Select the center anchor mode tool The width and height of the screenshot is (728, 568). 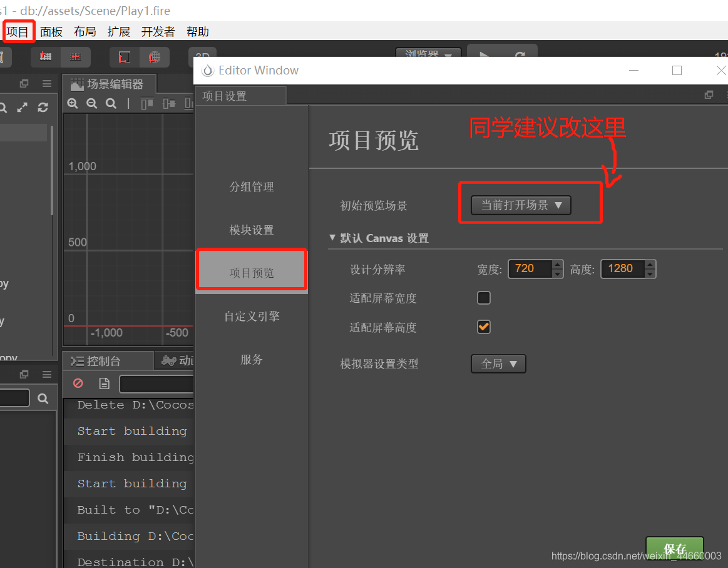pos(76,57)
